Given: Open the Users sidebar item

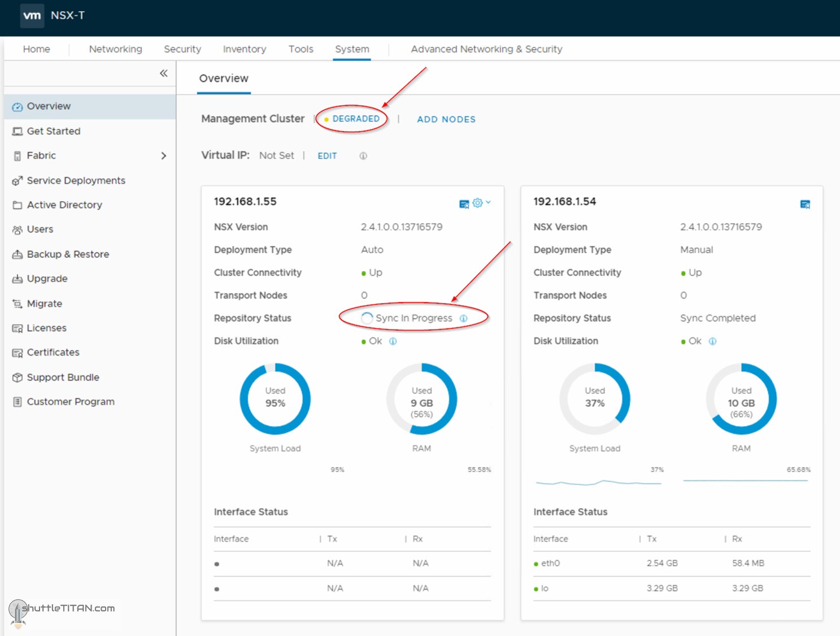Looking at the screenshot, I should pos(40,230).
